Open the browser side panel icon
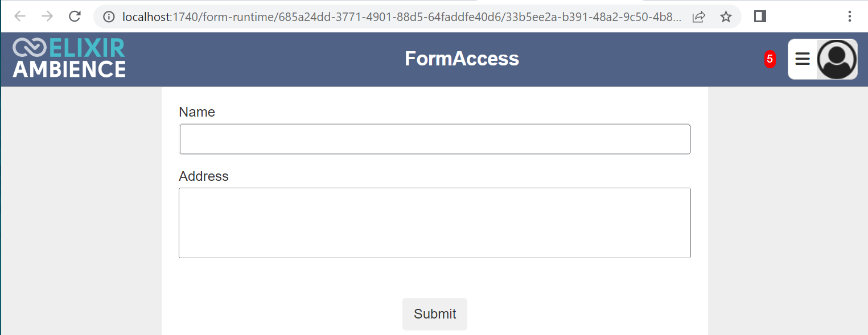The image size is (868, 335). (x=760, y=16)
